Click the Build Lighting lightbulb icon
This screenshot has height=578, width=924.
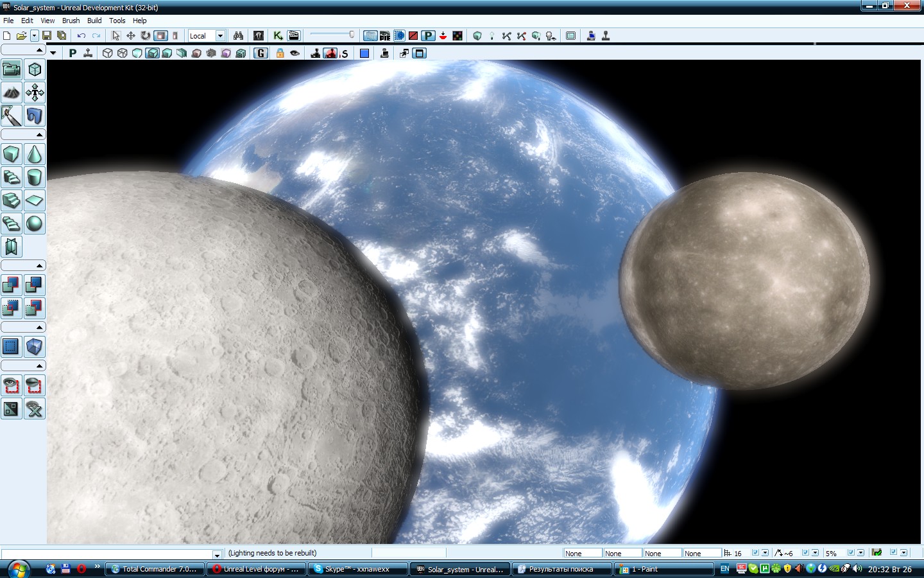(492, 36)
